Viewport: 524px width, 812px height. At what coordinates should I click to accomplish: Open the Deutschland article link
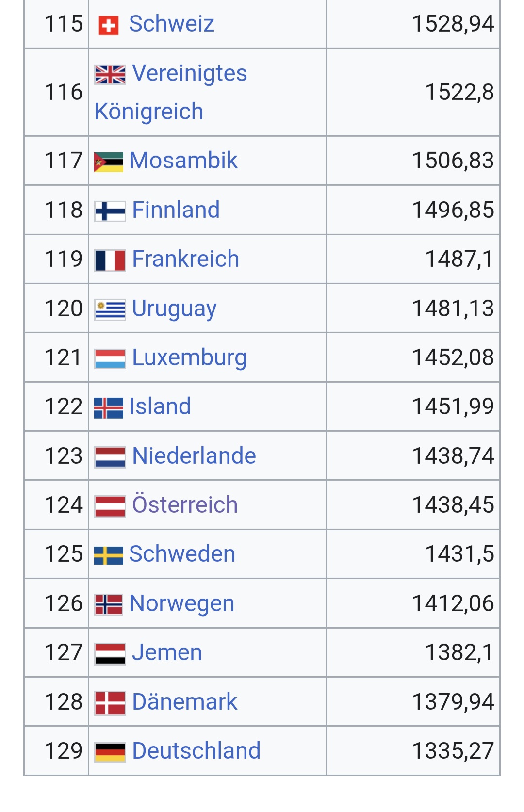coord(196,751)
